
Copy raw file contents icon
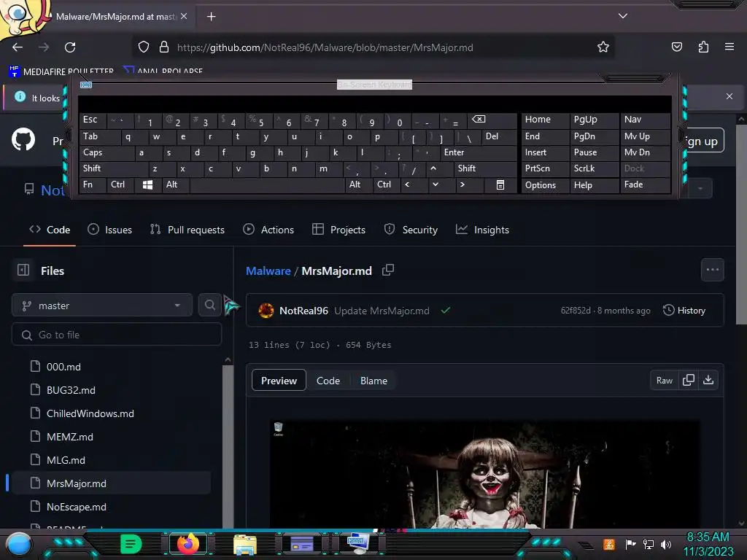click(689, 380)
